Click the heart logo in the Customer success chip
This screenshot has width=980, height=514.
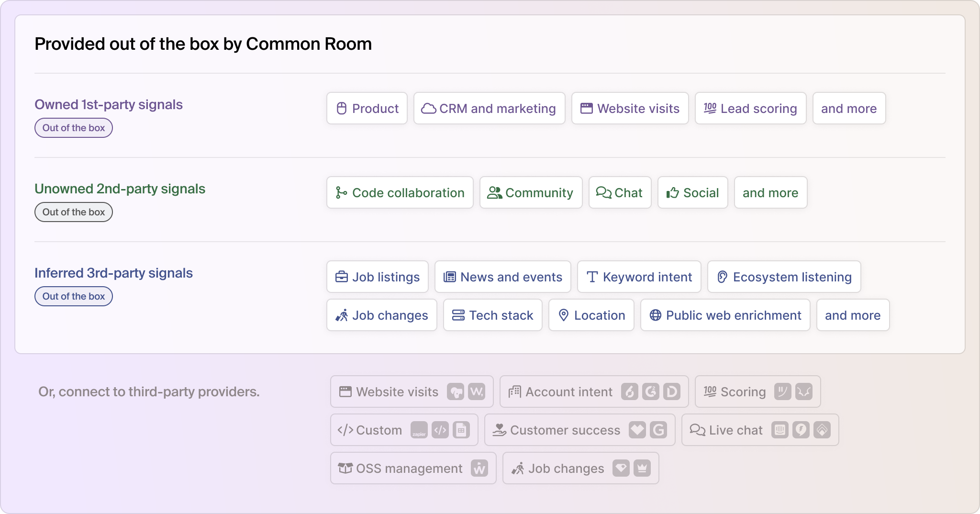(x=637, y=430)
